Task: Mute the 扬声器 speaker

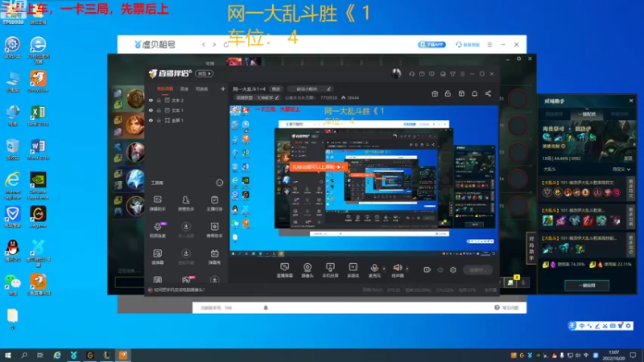Action: point(398,270)
